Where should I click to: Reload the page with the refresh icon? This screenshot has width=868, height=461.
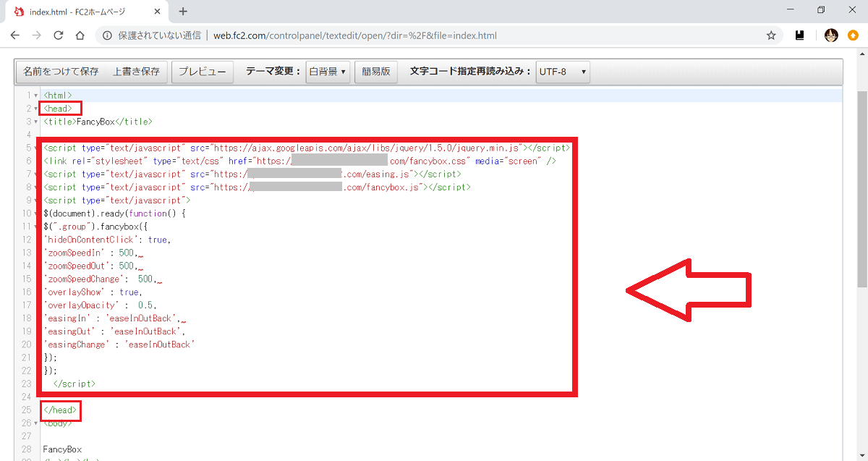pyautogui.click(x=59, y=35)
